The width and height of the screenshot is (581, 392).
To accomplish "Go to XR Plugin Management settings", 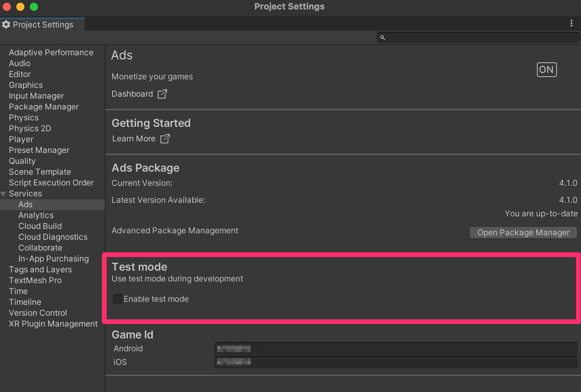I will click(53, 324).
